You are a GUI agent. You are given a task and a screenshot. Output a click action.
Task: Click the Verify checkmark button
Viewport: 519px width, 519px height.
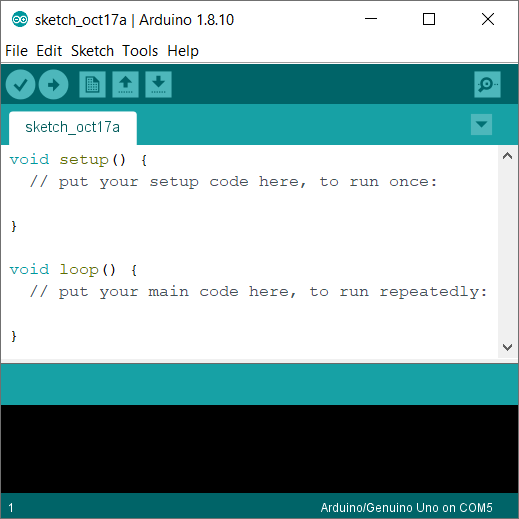click(20, 85)
